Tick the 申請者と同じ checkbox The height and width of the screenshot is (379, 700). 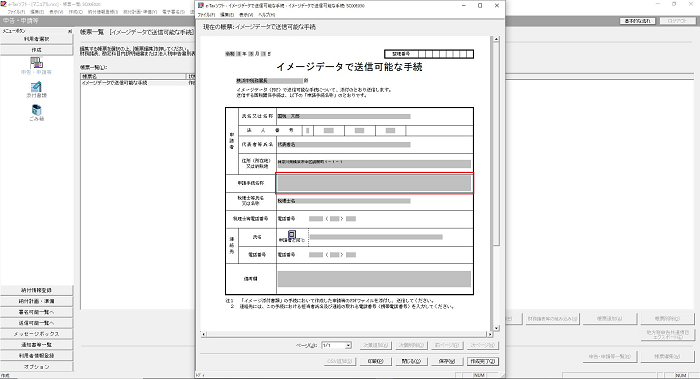pos(292,234)
